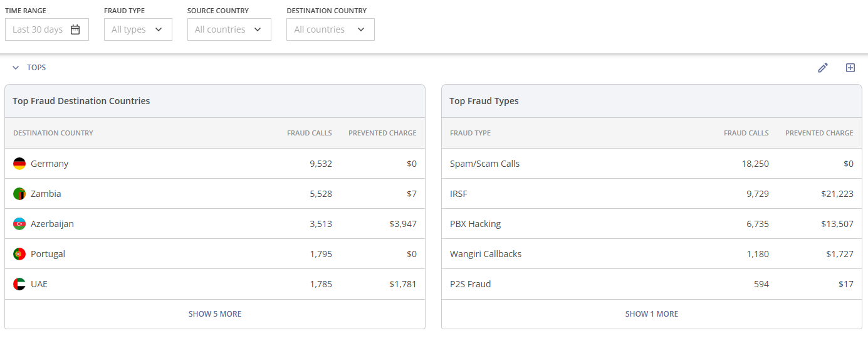Click the Portugal flag icon
Screen dimensions: 868x338
(x=19, y=254)
